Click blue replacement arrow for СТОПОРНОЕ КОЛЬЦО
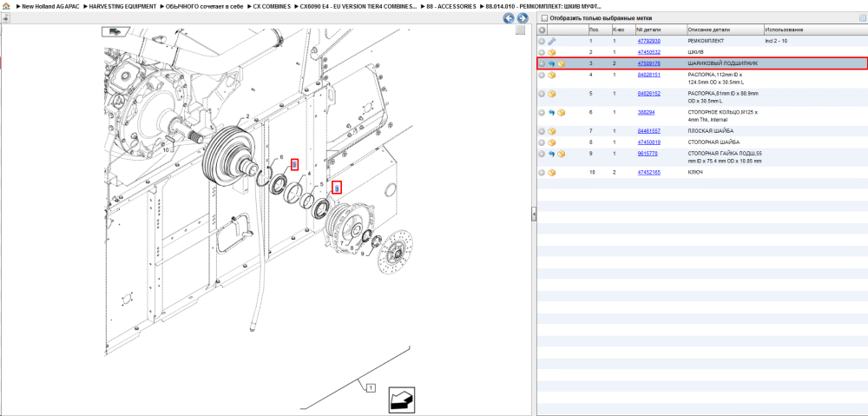Image resolution: width=868 pixels, height=416 pixels. (x=552, y=112)
